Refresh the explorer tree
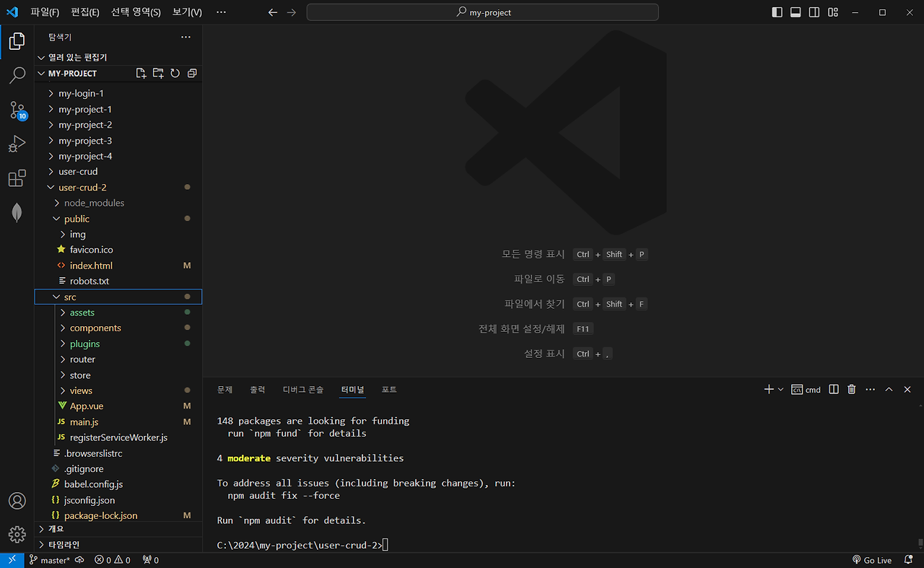This screenshot has height=568, width=924. [175, 74]
